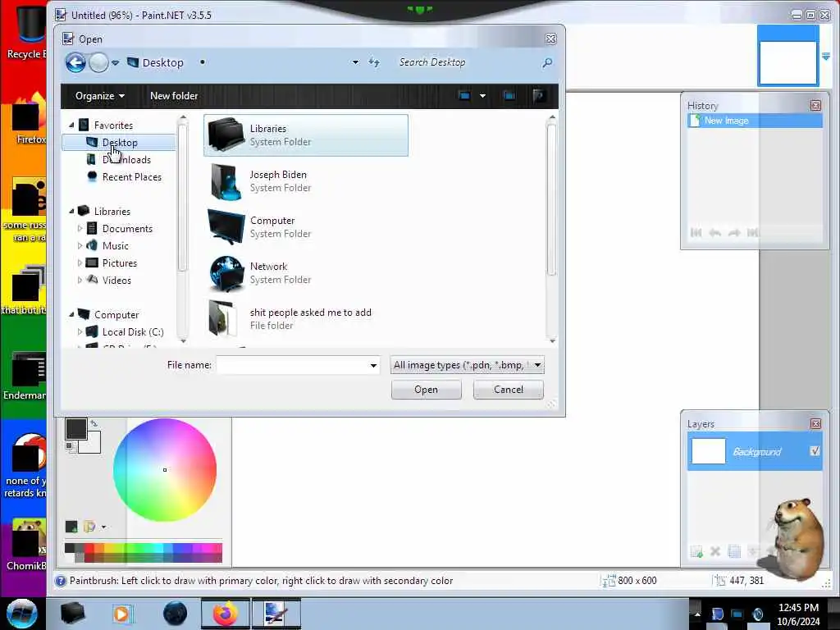Click the change view icon
The image size is (840, 630).
[464, 96]
